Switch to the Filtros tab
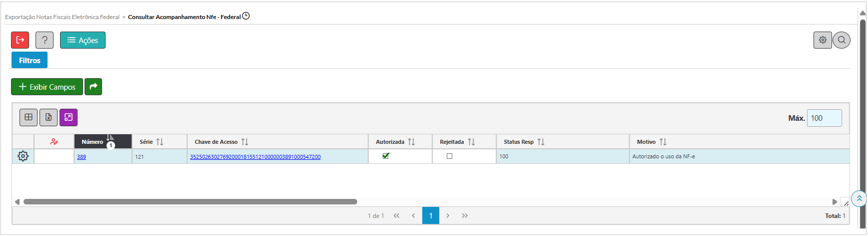The width and height of the screenshot is (868, 236). point(30,60)
